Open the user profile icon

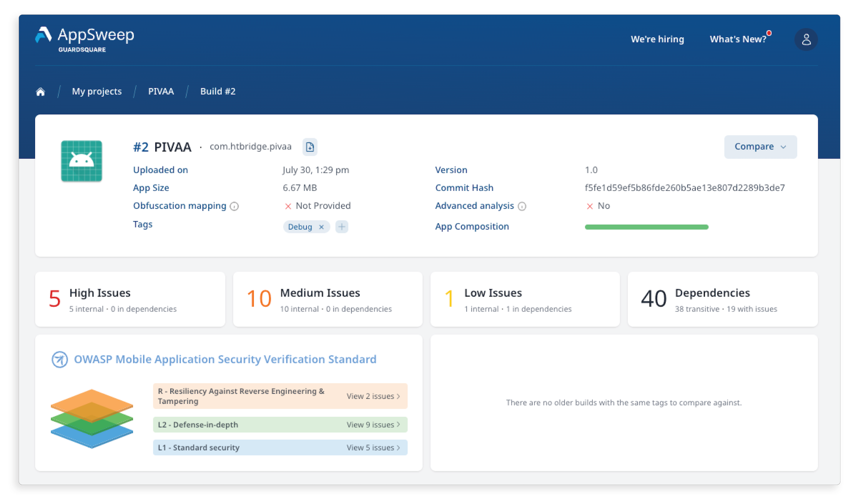[806, 39]
